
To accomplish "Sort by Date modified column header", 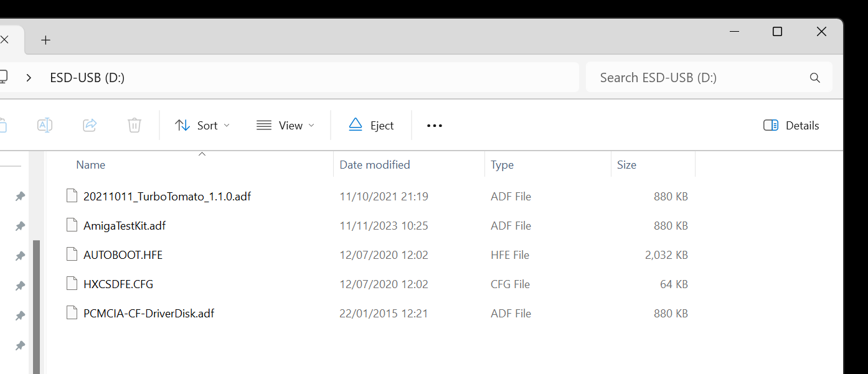I will point(375,165).
